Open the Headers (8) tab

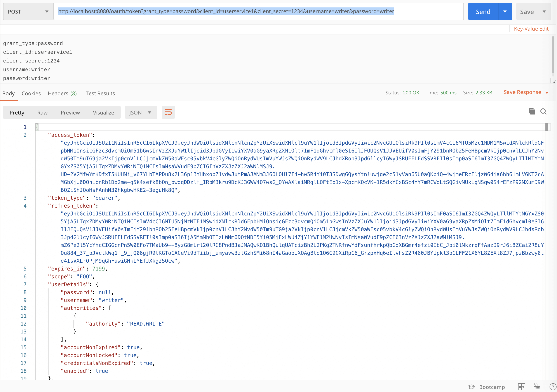coord(62,93)
